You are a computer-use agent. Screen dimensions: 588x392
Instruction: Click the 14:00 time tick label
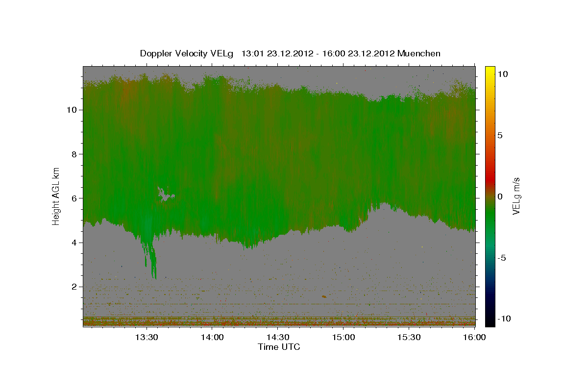point(213,337)
